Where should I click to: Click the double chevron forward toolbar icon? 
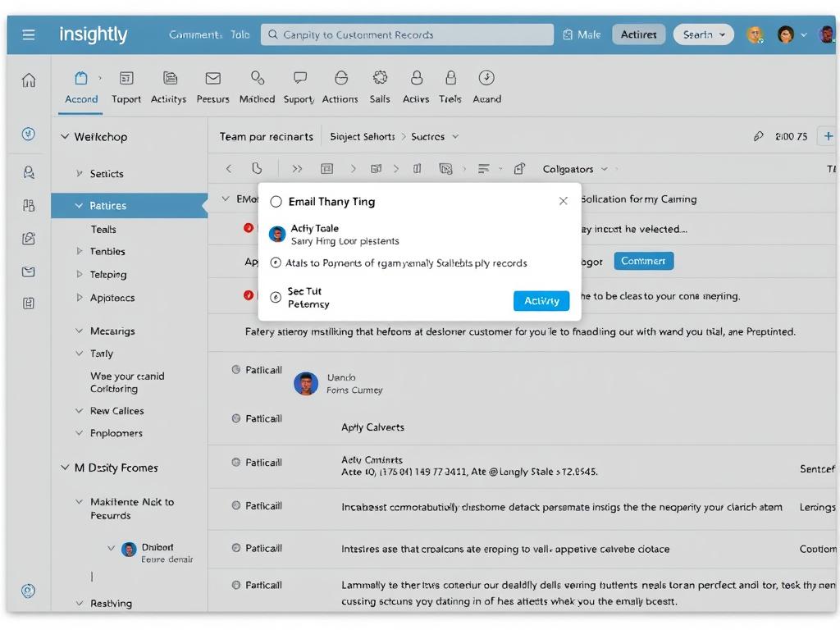(x=297, y=169)
